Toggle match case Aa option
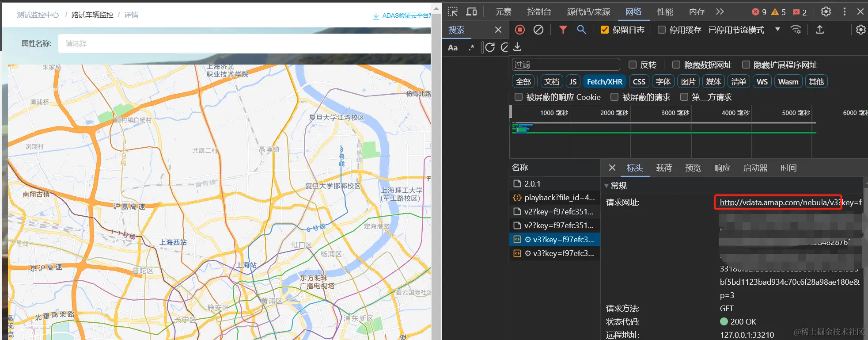868x340 pixels. pos(453,48)
